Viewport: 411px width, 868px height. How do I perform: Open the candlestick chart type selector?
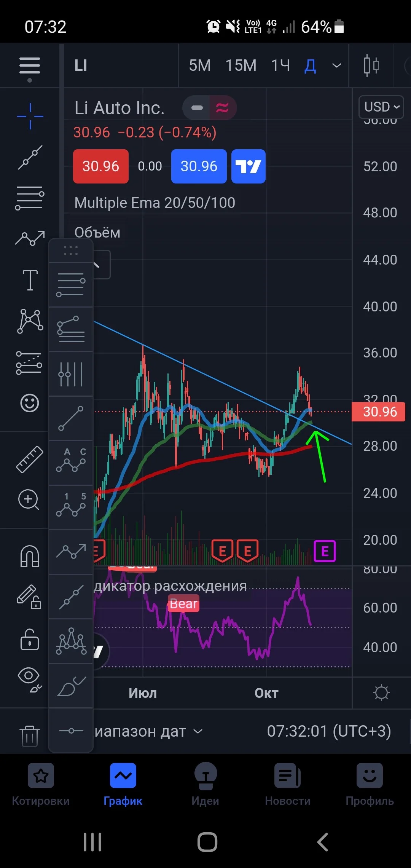pyautogui.click(x=371, y=65)
